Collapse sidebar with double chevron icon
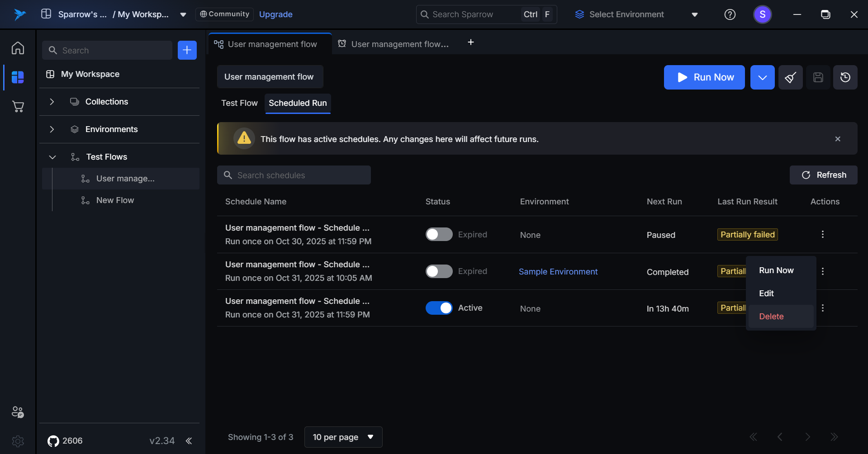This screenshot has width=868, height=454. tap(189, 441)
